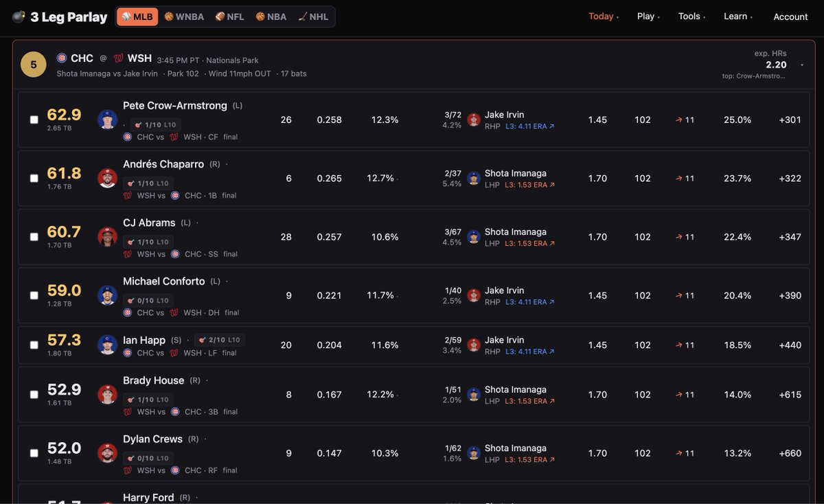Click the +322 odds for Andrés Chaparro
Image resolution: width=824 pixels, height=504 pixels.
coord(790,178)
